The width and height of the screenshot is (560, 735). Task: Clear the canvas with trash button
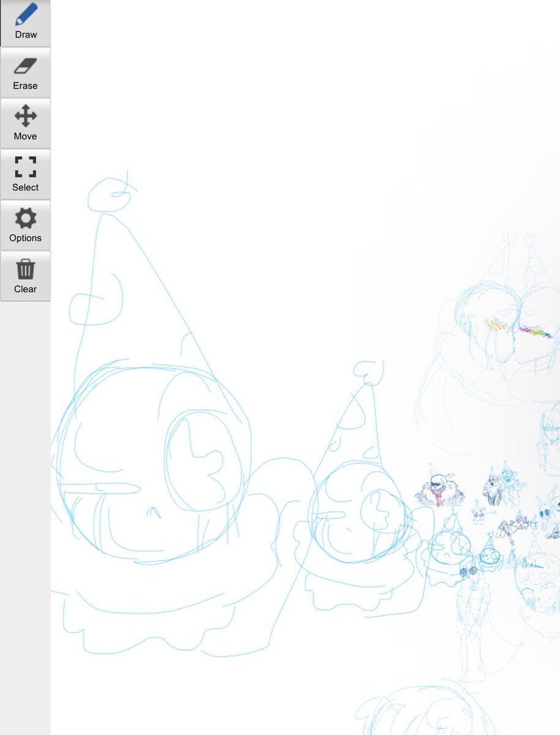click(x=25, y=276)
